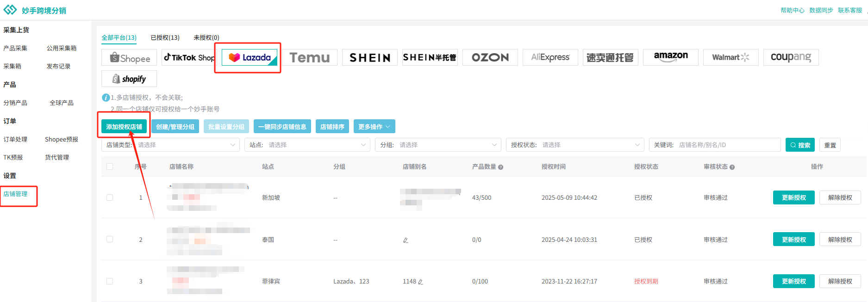Screen dimensions: 868x302
Task: Open Shopee预报 in sidebar
Action: (x=62, y=139)
